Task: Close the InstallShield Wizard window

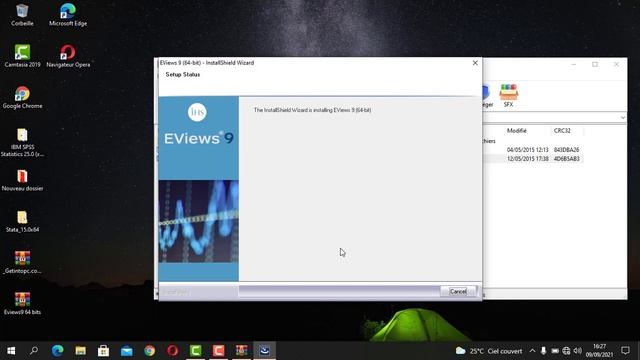Action: (x=475, y=63)
